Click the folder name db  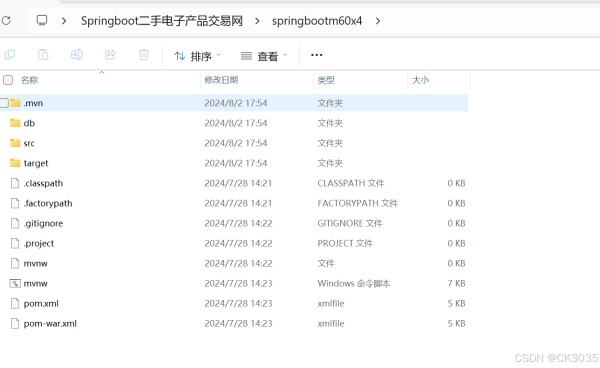[x=29, y=123]
